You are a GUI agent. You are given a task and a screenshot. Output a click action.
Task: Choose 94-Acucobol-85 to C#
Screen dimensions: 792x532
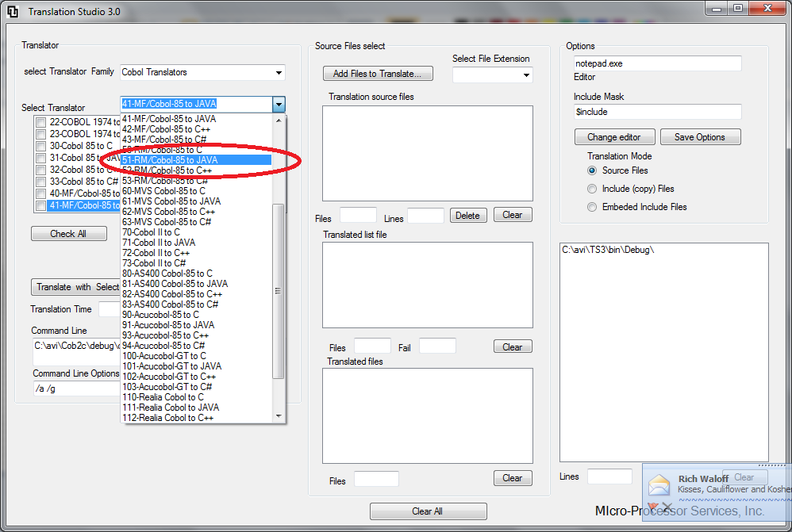click(x=197, y=346)
